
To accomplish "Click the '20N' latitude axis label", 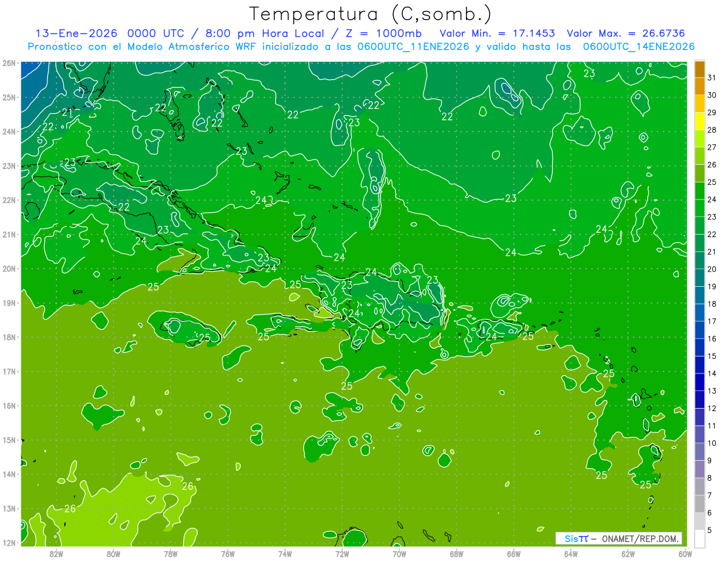I will (9, 269).
